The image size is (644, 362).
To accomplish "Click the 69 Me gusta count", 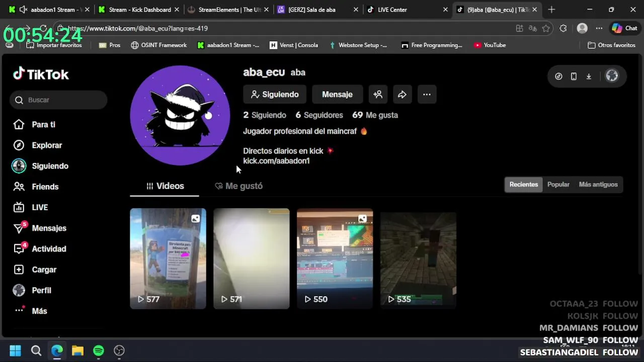I will pyautogui.click(x=375, y=115).
